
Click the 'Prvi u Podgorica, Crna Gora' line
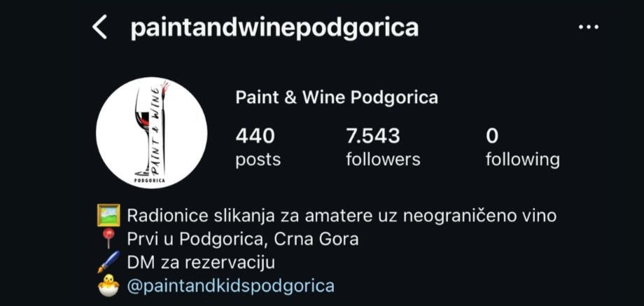(x=243, y=239)
